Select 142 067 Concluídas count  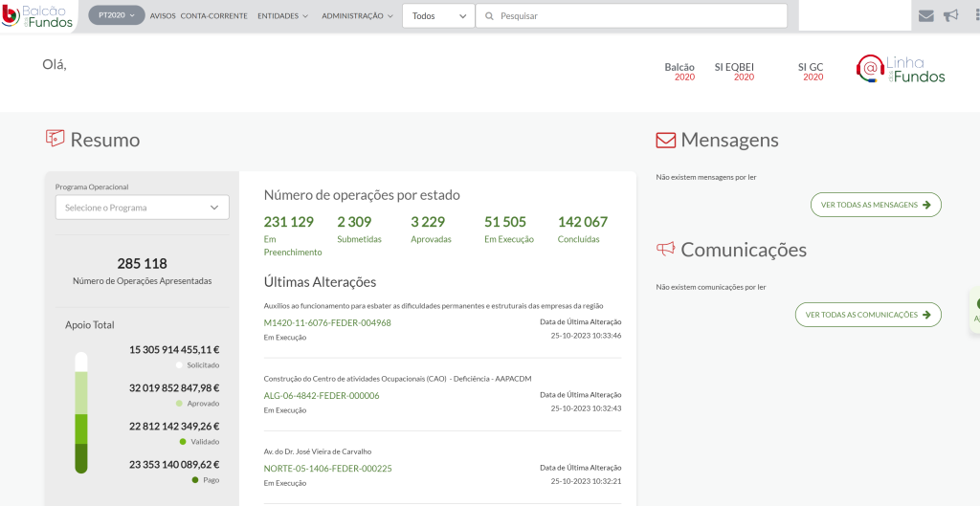pyautogui.click(x=583, y=230)
